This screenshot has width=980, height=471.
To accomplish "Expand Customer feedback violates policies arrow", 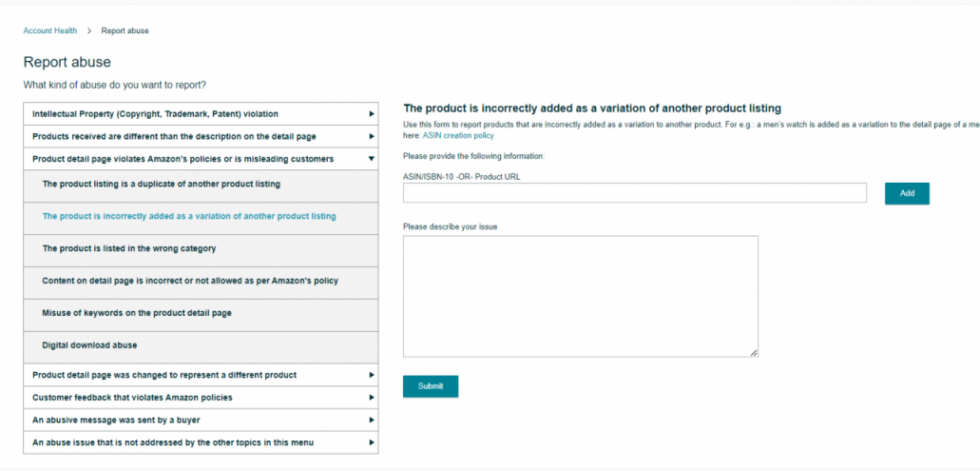I will pos(372,397).
